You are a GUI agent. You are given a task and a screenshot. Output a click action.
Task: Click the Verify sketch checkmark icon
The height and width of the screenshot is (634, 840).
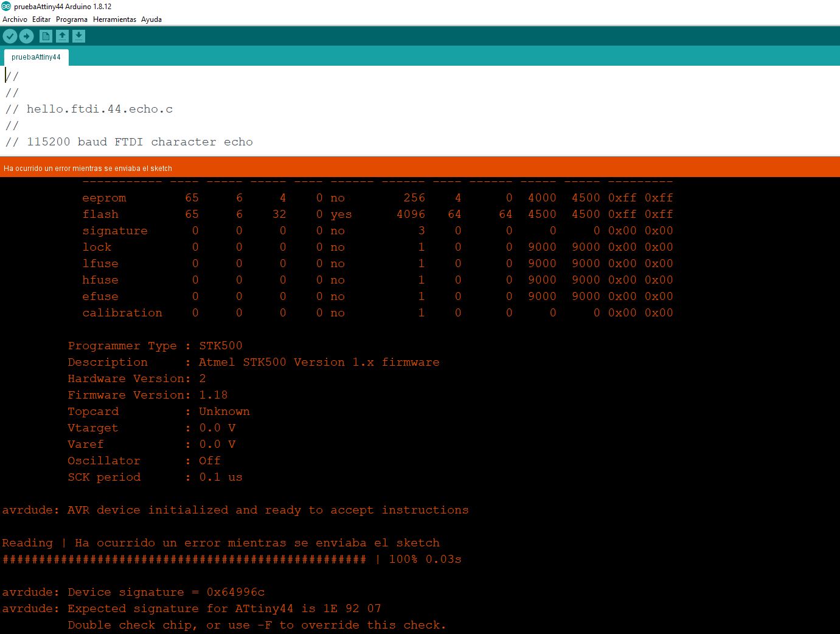tap(10, 37)
